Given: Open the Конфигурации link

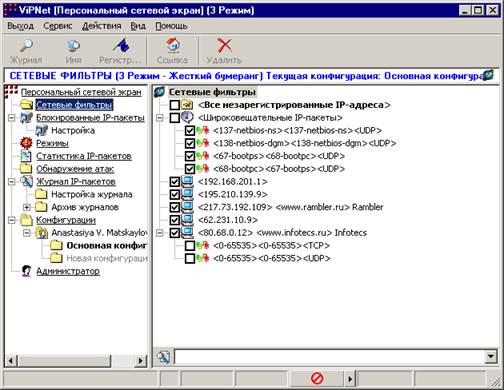Looking at the screenshot, I should pyautogui.click(x=66, y=220).
